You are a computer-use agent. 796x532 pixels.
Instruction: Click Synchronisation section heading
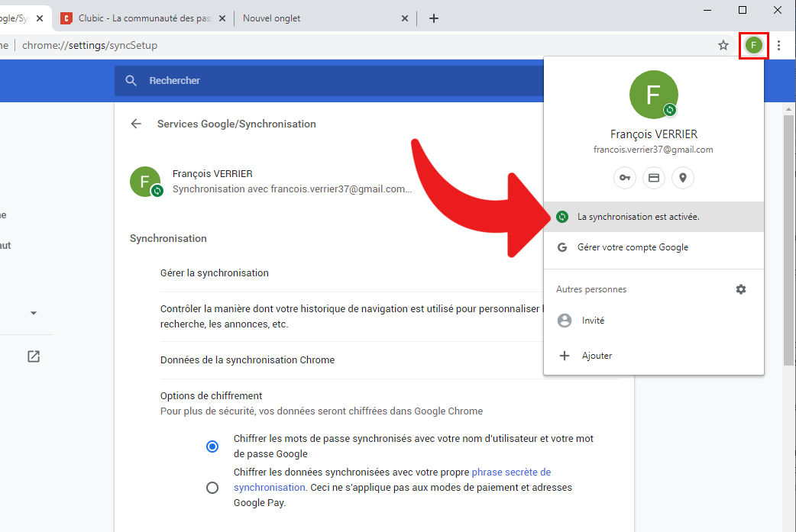tap(168, 238)
